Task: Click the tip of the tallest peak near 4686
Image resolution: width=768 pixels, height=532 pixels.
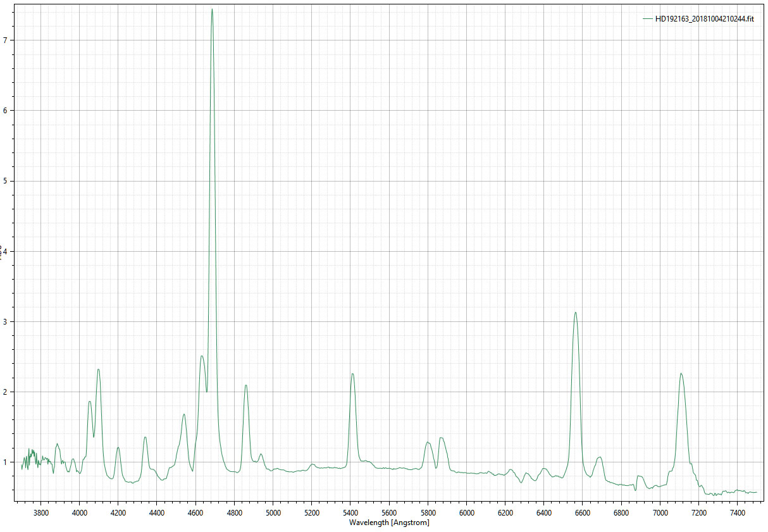Action: tap(212, 9)
